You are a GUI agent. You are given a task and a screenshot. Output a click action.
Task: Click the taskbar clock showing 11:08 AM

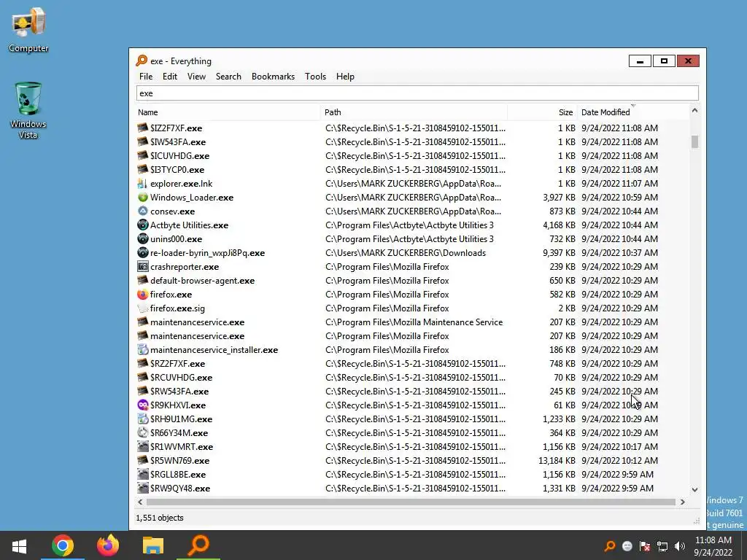click(713, 546)
